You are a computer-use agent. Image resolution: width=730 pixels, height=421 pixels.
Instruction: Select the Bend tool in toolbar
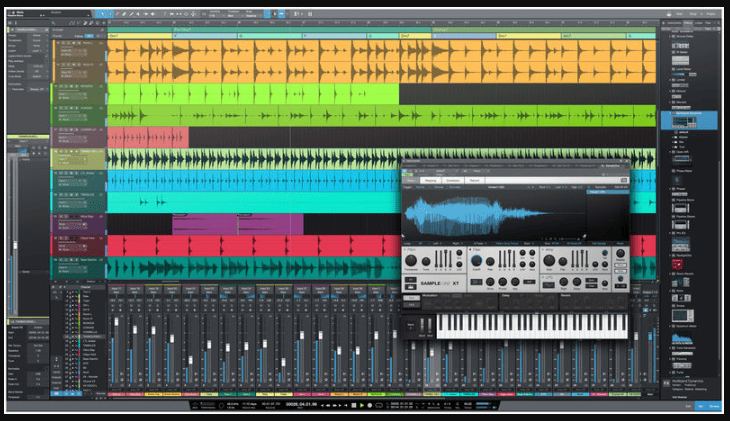click(x=145, y=14)
